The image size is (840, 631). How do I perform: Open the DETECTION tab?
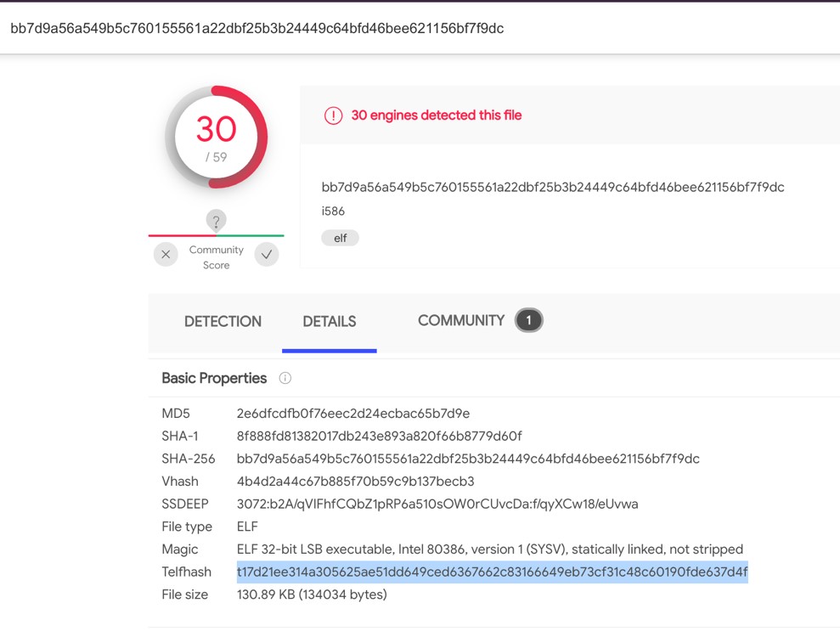point(223,321)
